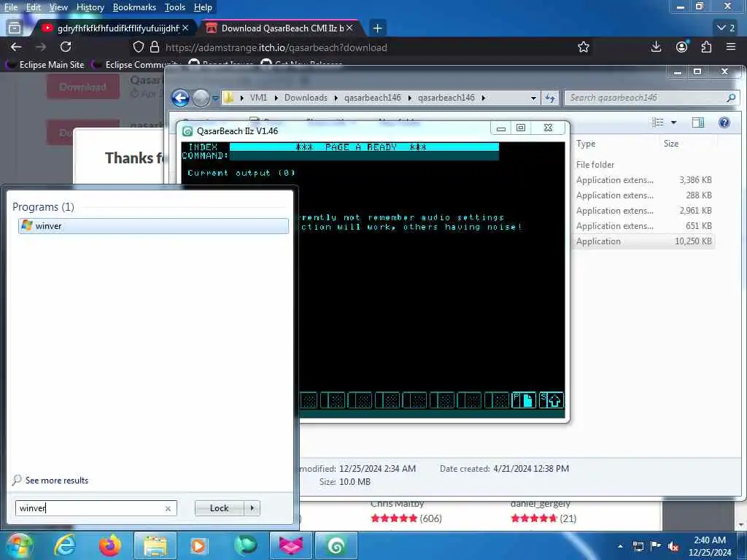Open Firefox View menu
This screenshot has width=747, height=560.
click(58, 7)
